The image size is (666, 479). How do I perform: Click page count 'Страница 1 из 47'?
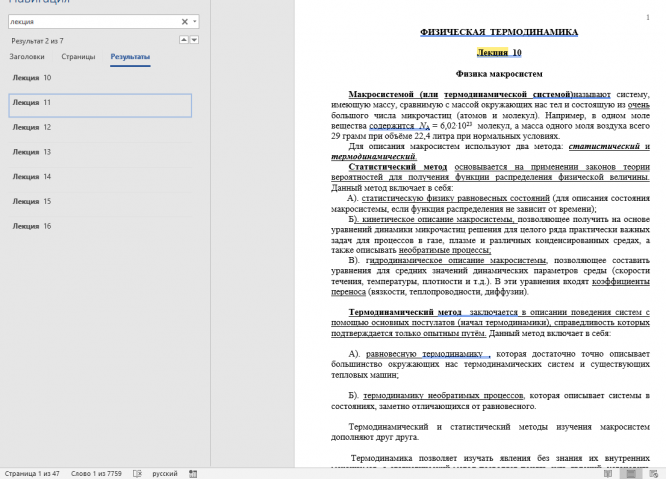coord(32,473)
